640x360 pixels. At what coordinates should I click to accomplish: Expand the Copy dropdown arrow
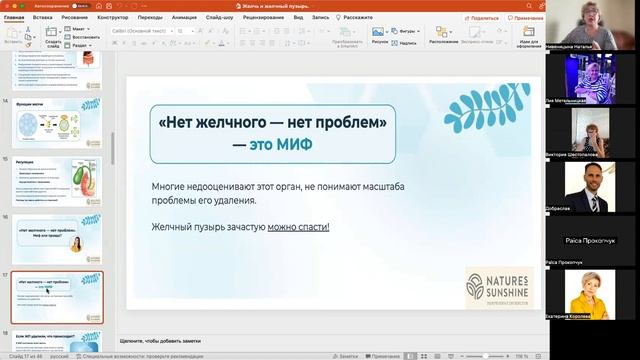34,37
